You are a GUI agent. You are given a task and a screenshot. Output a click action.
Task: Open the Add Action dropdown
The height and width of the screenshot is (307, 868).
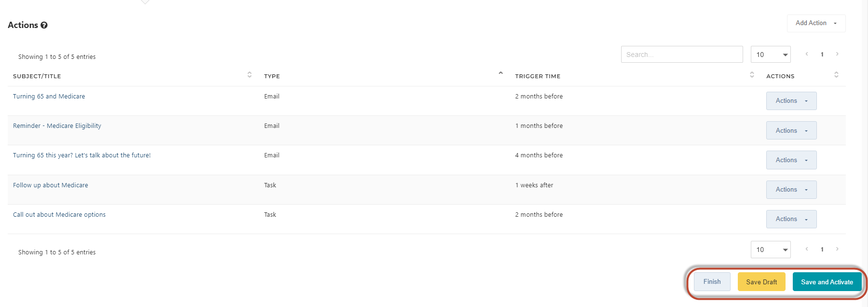click(x=816, y=23)
